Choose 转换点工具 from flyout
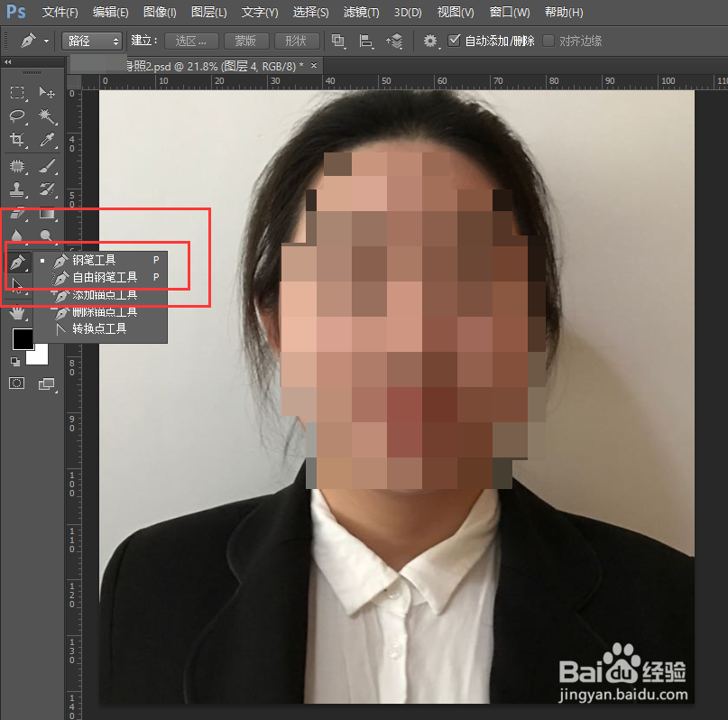The image size is (728, 720). (100, 329)
